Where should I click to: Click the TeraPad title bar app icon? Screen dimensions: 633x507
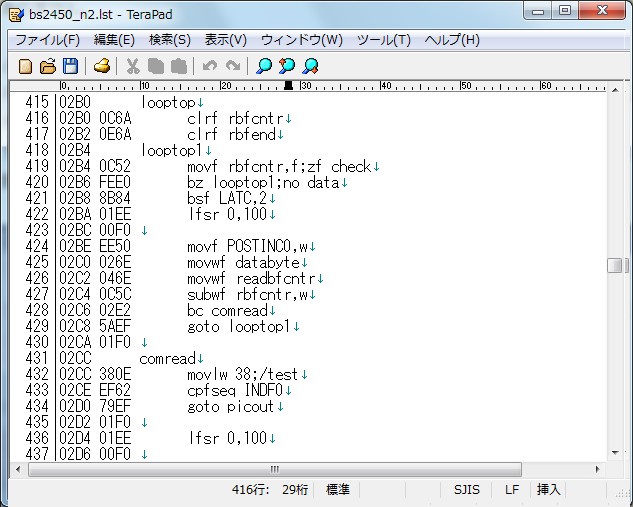point(17,15)
